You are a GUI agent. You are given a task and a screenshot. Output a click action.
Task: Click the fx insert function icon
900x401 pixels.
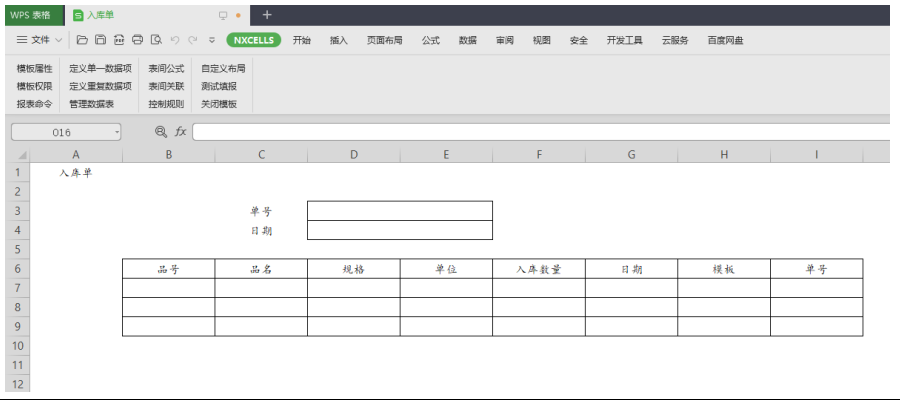click(180, 132)
